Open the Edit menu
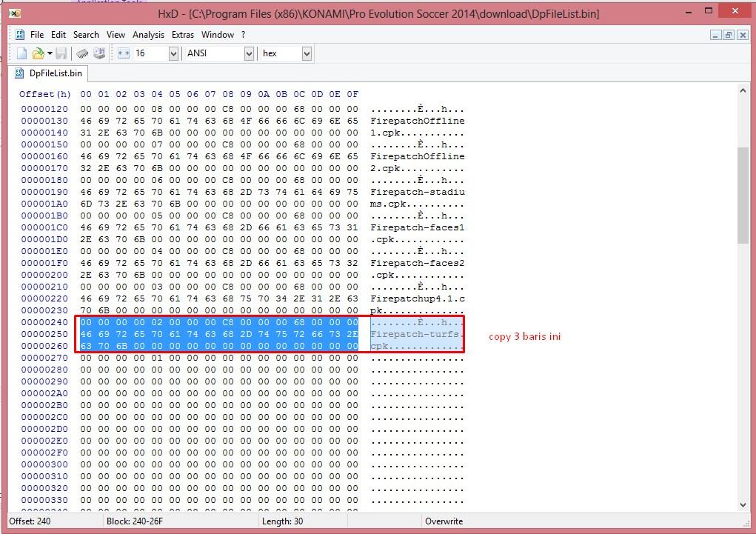 point(58,35)
